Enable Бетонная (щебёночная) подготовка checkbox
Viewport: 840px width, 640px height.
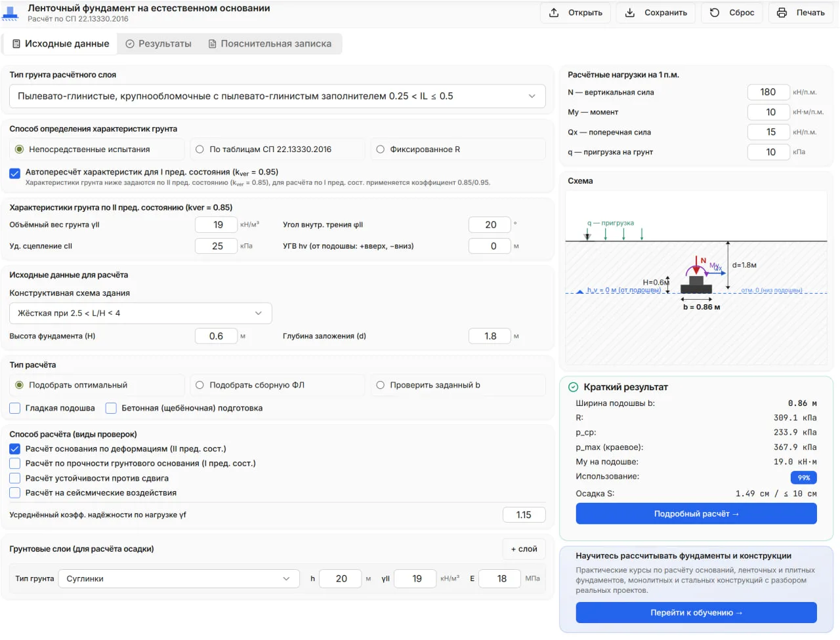[x=111, y=409]
